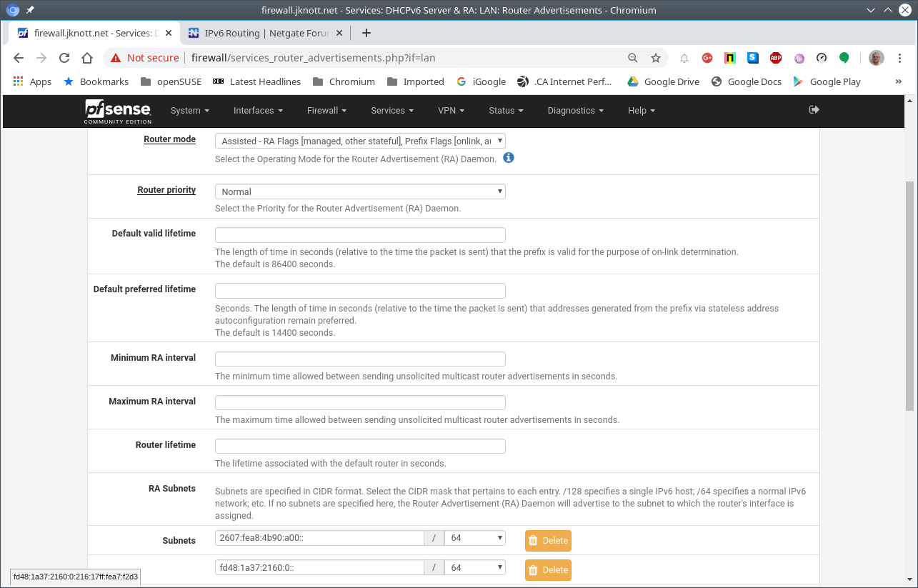
Task: Focus the Maximum RA interval field
Action: point(360,403)
